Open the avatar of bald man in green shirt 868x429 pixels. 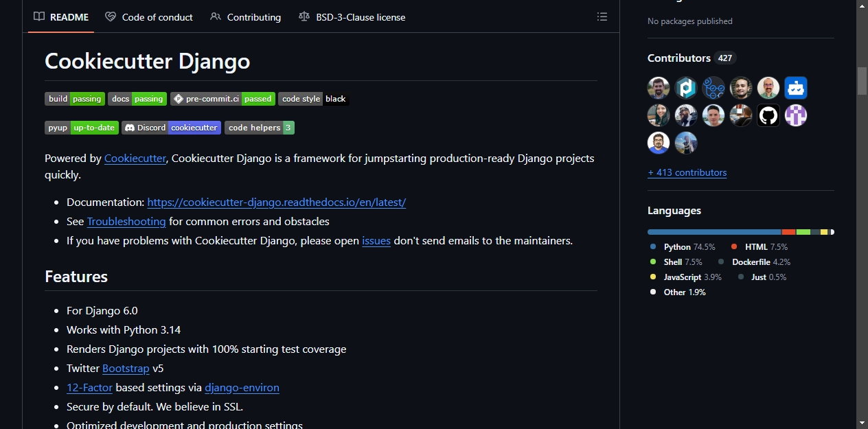point(768,88)
